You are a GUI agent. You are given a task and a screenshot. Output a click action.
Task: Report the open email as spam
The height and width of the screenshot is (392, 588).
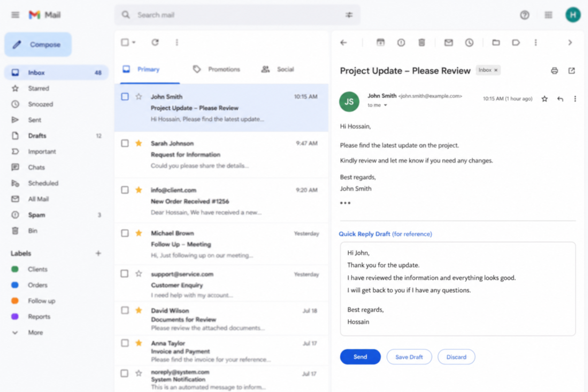coord(401,42)
